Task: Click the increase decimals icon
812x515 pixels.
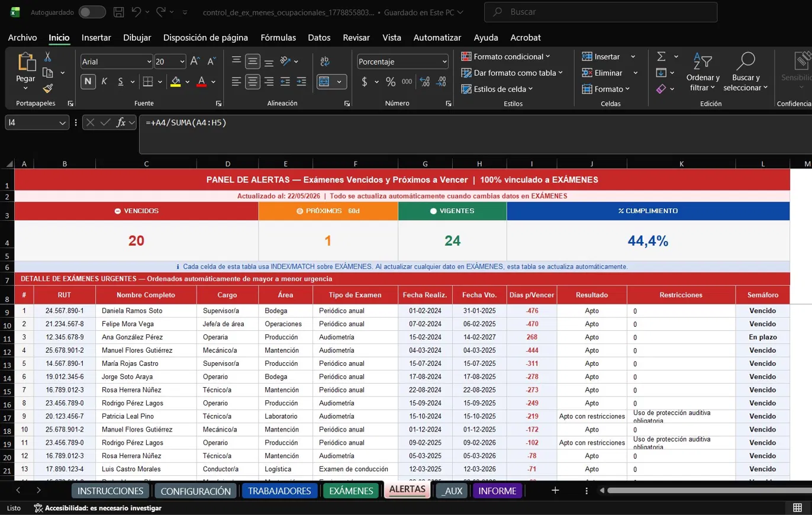Action: [x=424, y=82]
